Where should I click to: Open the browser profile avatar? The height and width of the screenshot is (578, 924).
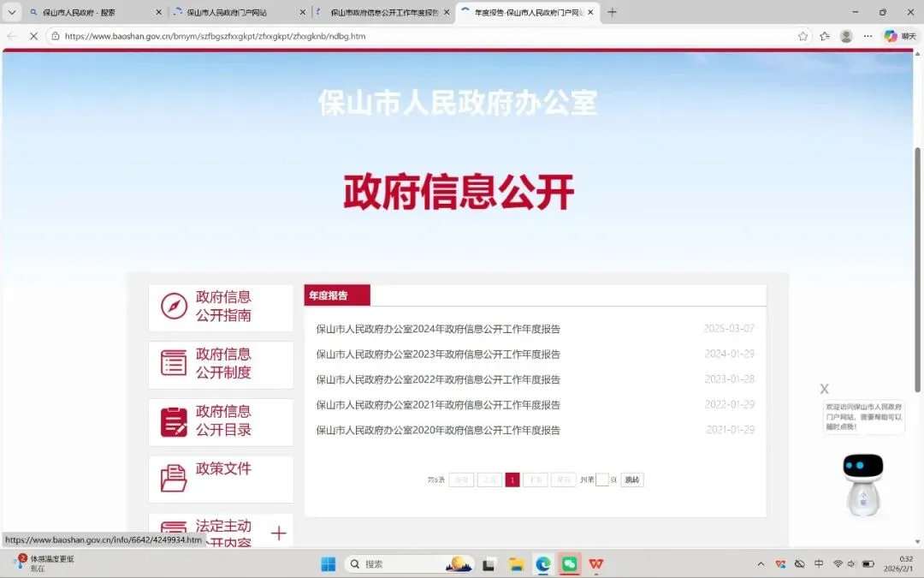[846, 36]
